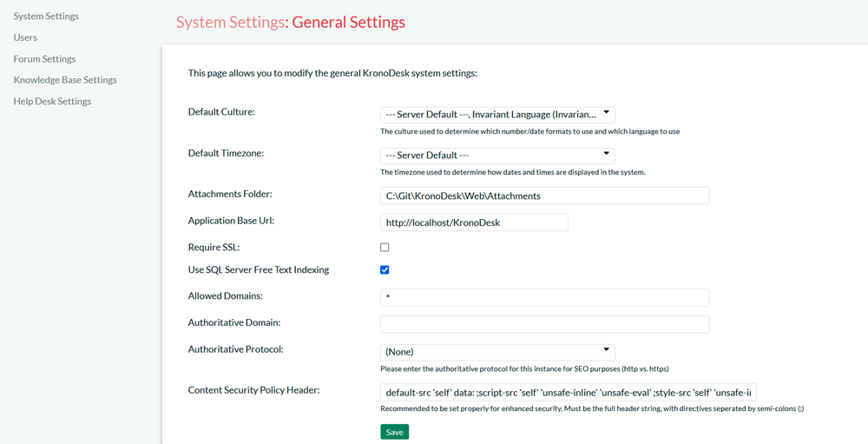The image size is (868, 444).
Task: Uncheck Use SQL Server Free Text Indexing
Action: (385, 270)
